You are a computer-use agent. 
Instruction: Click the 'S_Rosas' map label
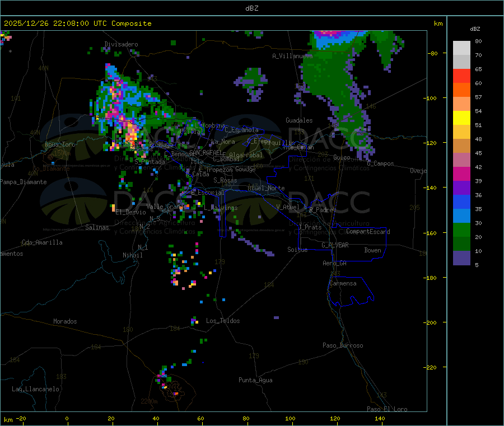(x=225, y=180)
